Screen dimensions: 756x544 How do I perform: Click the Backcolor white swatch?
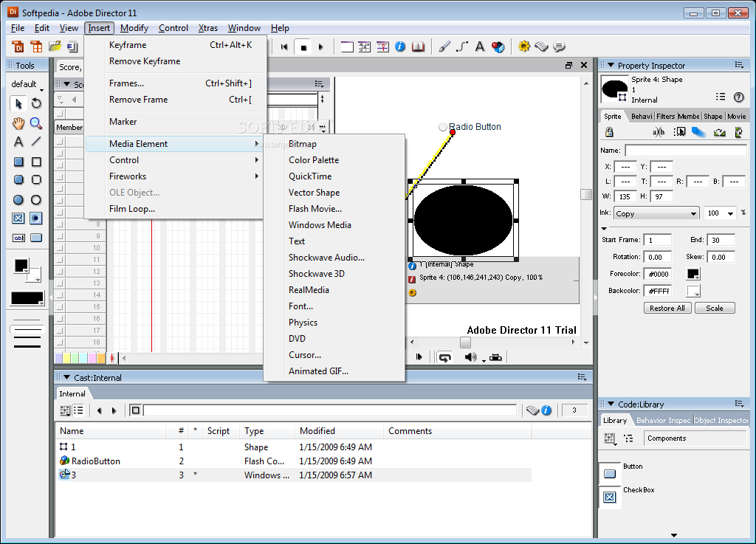coord(693,291)
